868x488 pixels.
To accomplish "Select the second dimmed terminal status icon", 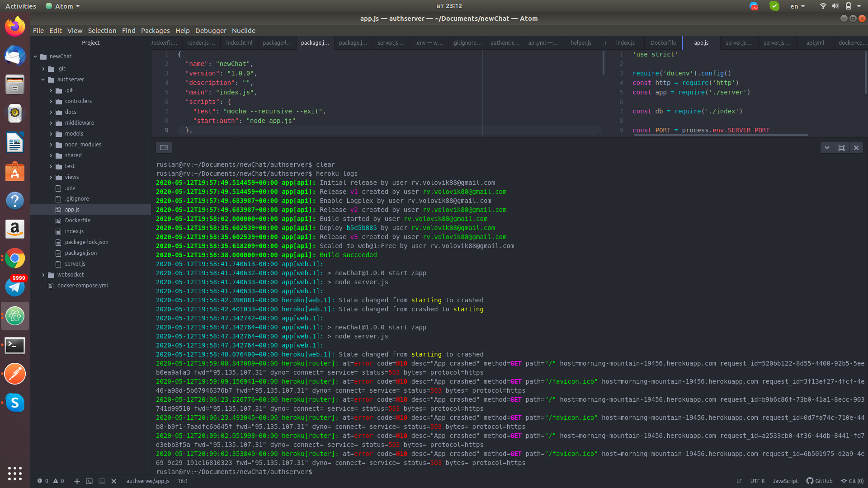I will pos(102,481).
